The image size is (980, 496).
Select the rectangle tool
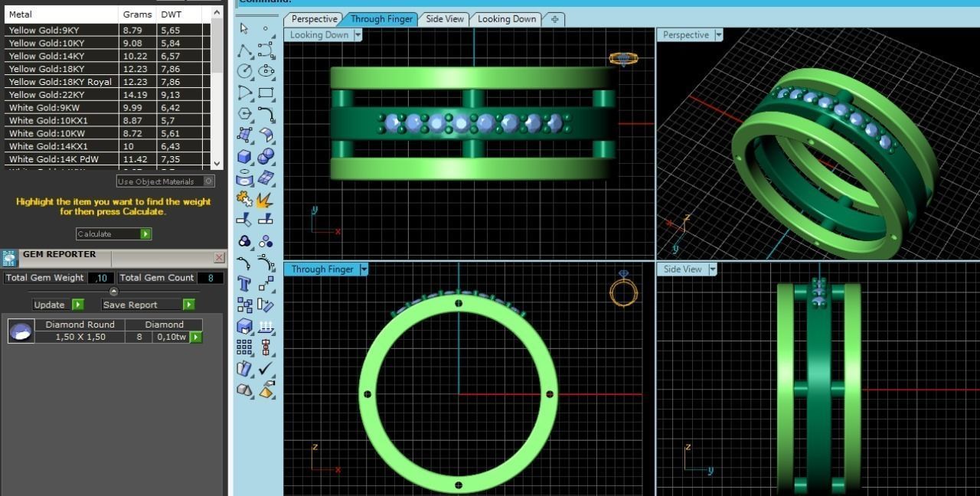(266, 93)
